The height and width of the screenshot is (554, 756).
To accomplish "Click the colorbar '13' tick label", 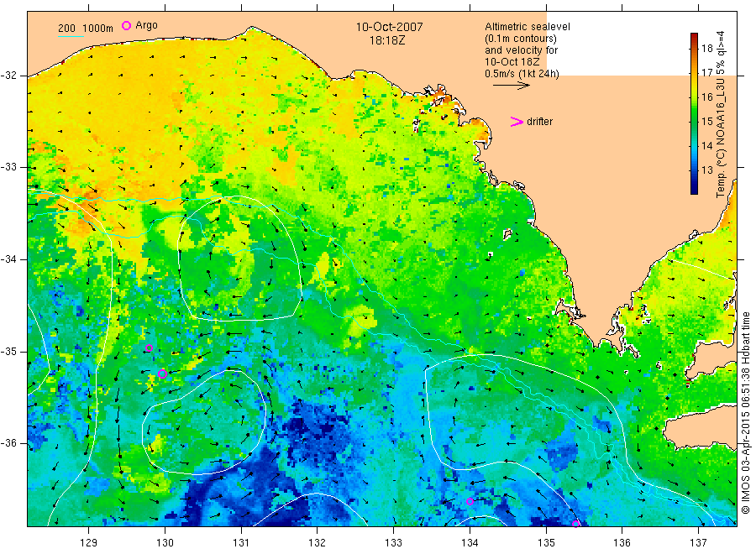I will (706, 170).
